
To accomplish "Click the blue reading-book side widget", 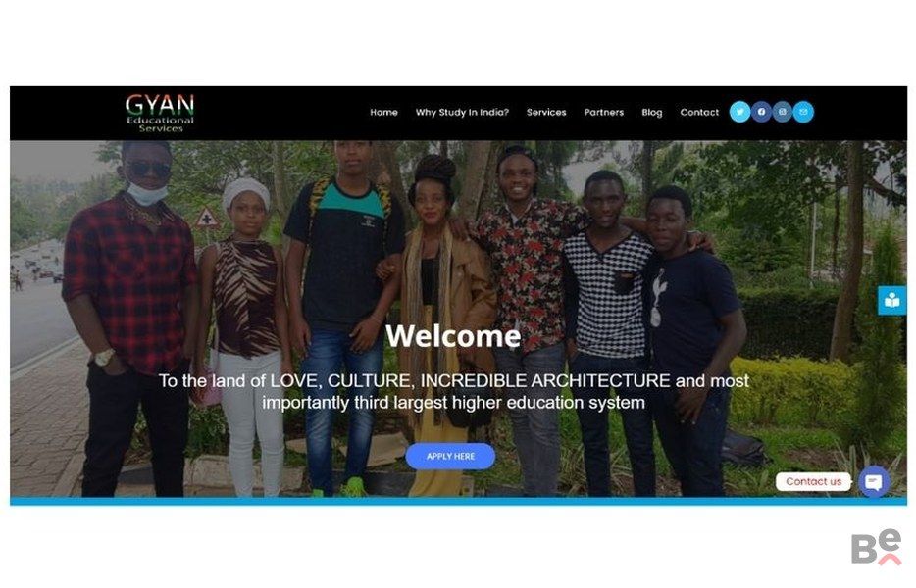I will (892, 301).
